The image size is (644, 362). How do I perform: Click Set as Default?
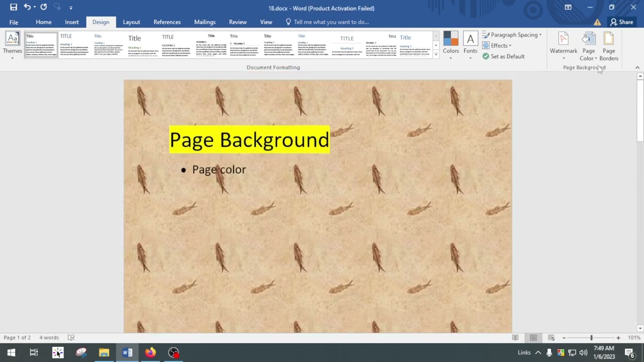(x=503, y=56)
